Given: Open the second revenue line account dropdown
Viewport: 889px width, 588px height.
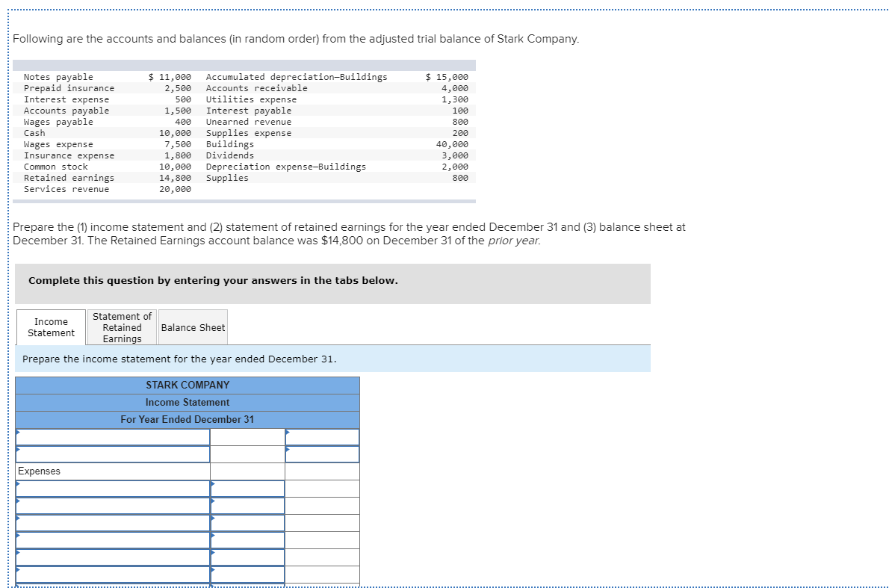Looking at the screenshot, I should click(x=112, y=454).
